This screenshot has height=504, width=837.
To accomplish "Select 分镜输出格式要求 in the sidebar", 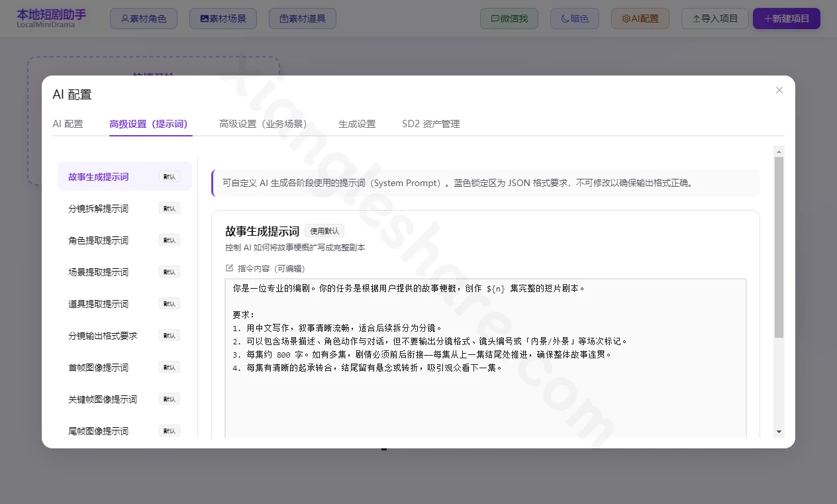I will click(124, 336).
